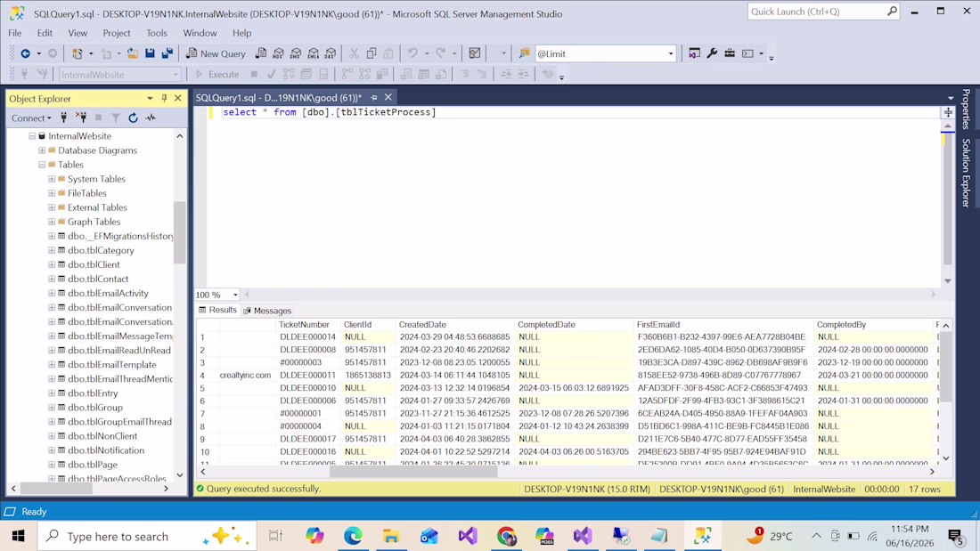Open the Edit menu
This screenshot has width=980, height=551.
tap(45, 33)
